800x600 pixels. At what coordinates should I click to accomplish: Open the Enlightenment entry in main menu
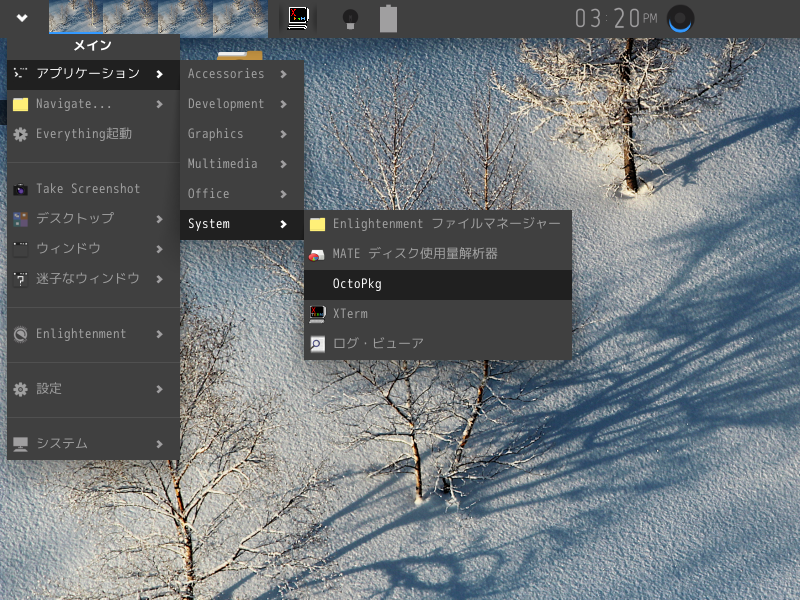(93, 334)
